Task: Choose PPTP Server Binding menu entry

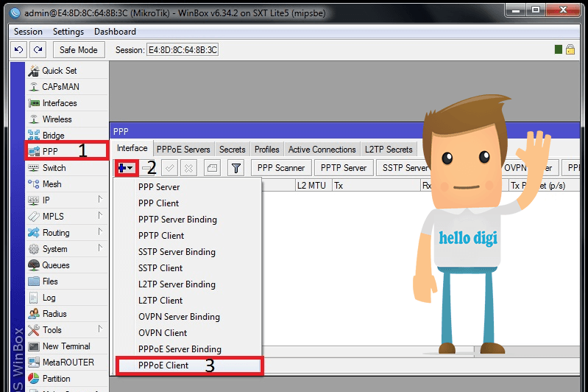Action: pyautogui.click(x=188, y=220)
